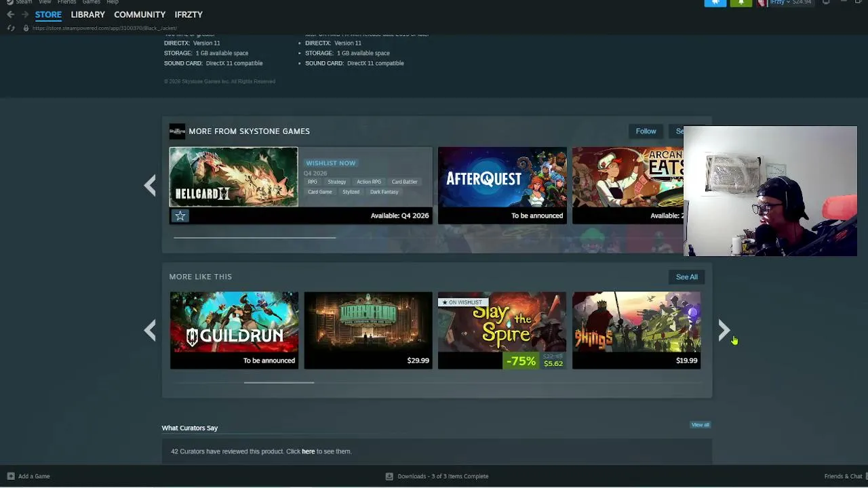
Task: Click the plus icon next to Add a Game
Action: coord(10,476)
